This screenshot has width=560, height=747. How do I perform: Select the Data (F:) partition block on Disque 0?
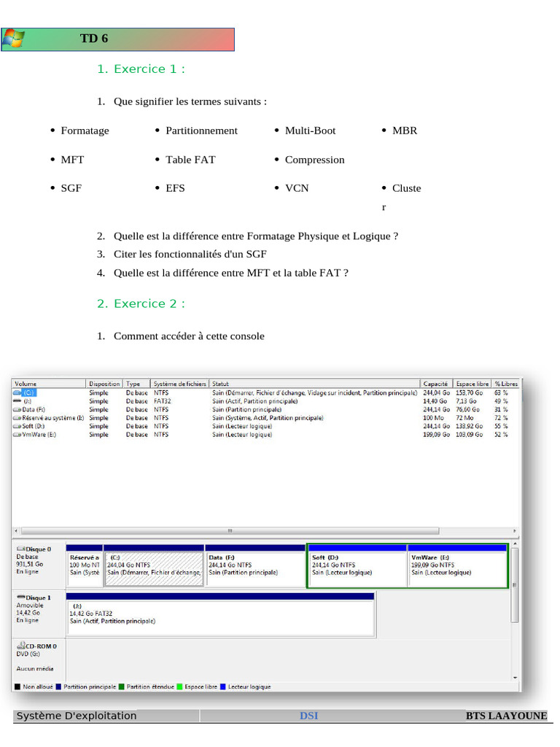point(255,566)
